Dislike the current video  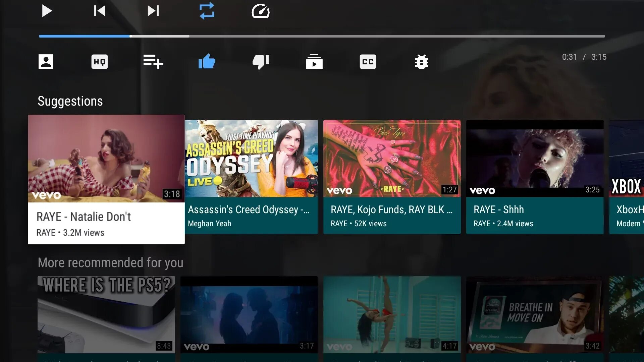(261, 62)
